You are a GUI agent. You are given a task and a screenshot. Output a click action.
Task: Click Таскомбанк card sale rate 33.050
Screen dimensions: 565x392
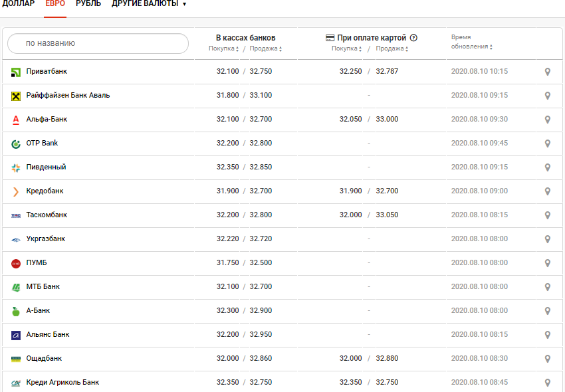387,215
